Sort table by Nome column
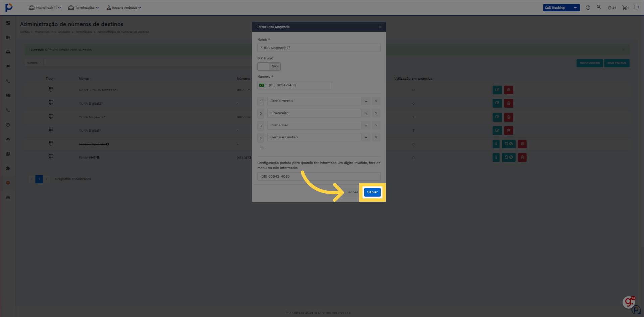 tap(85, 79)
